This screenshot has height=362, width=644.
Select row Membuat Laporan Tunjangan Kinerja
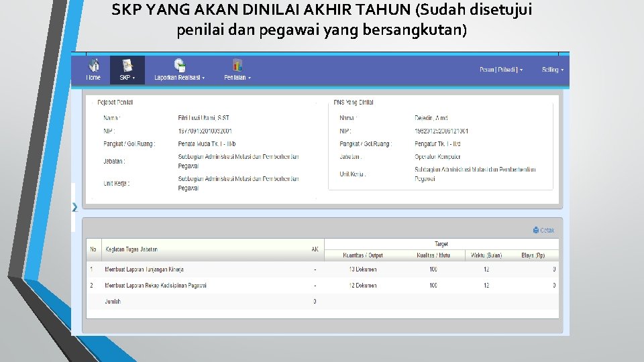tap(323, 269)
